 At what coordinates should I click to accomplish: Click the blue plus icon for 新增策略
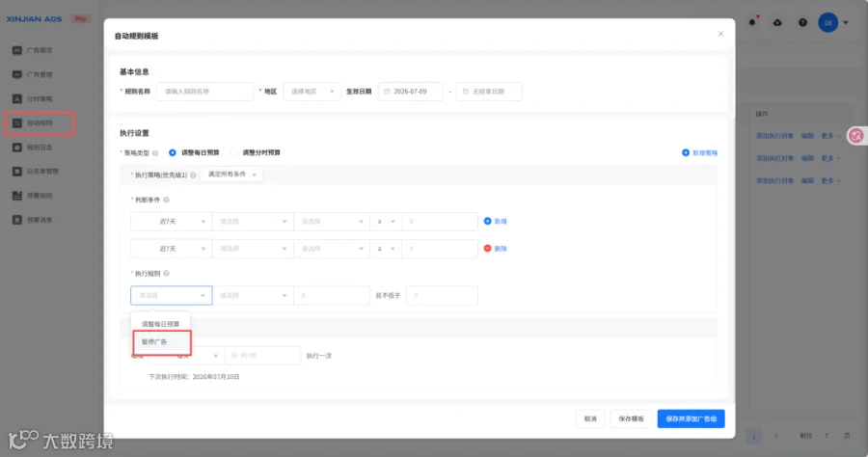(686, 152)
